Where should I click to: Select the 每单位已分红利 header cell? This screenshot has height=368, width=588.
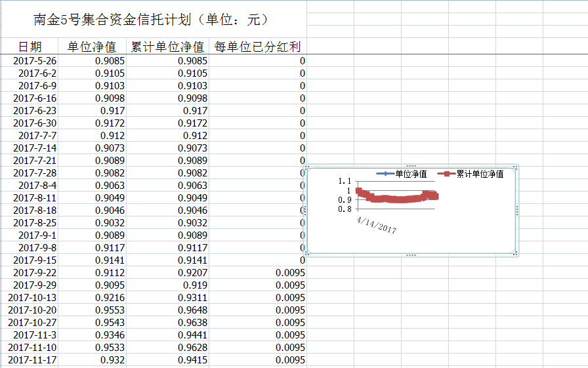point(258,47)
